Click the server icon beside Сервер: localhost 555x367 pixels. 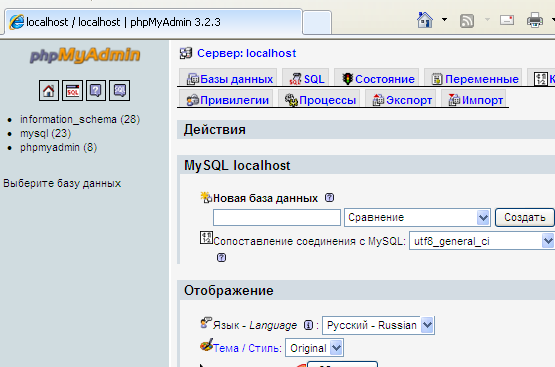(186, 53)
